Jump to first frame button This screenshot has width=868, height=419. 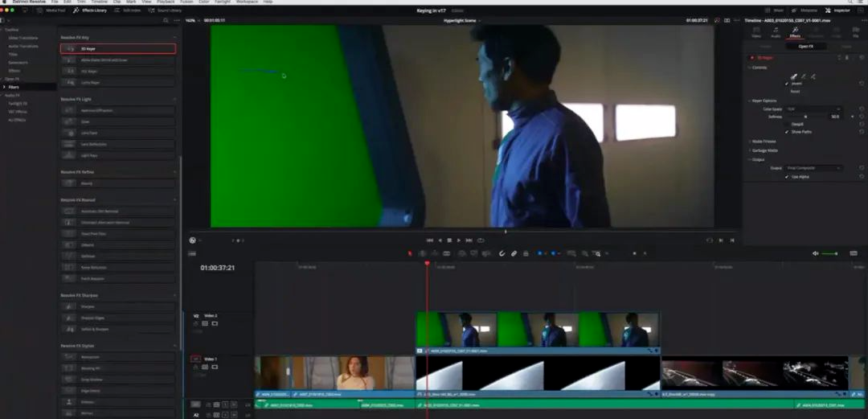tap(429, 240)
